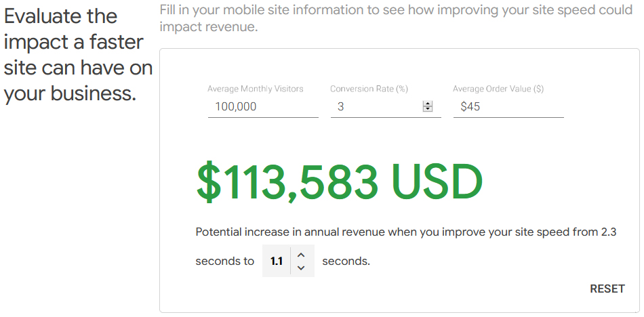Increase conversion rate with spinner up arrow
The width and height of the screenshot is (644, 317).
tap(428, 104)
